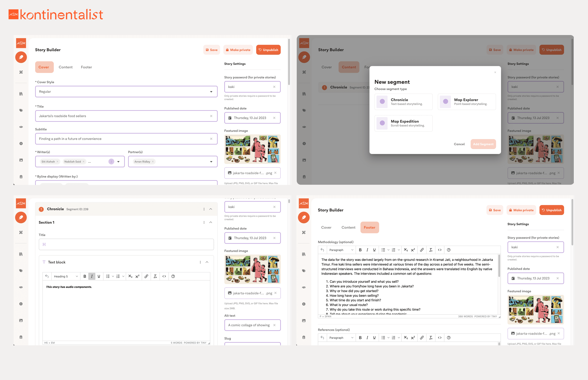Toggle underline in the Text block editor
The width and height of the screenshot is (588, 380).
[x=99, y=276]
